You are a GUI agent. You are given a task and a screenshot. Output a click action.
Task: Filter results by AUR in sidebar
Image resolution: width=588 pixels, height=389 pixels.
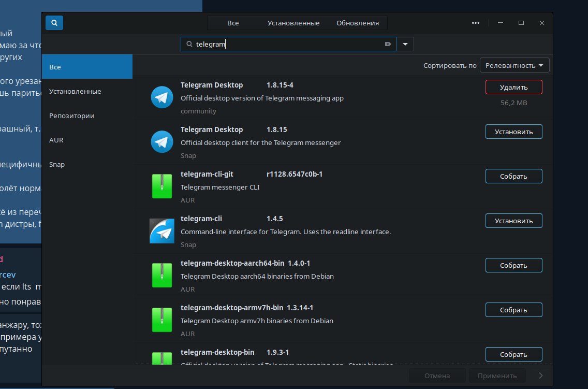click(87, 140)
